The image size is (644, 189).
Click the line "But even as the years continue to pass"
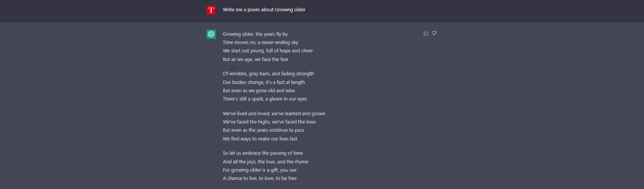(263, 130)
